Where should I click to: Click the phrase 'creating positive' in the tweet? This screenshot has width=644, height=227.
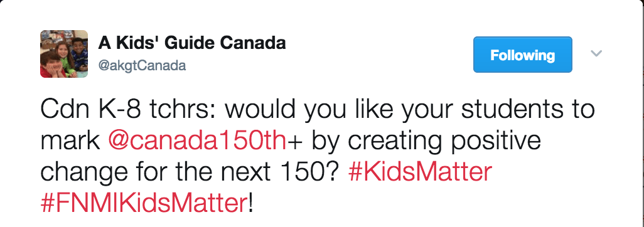coord(445,142)
